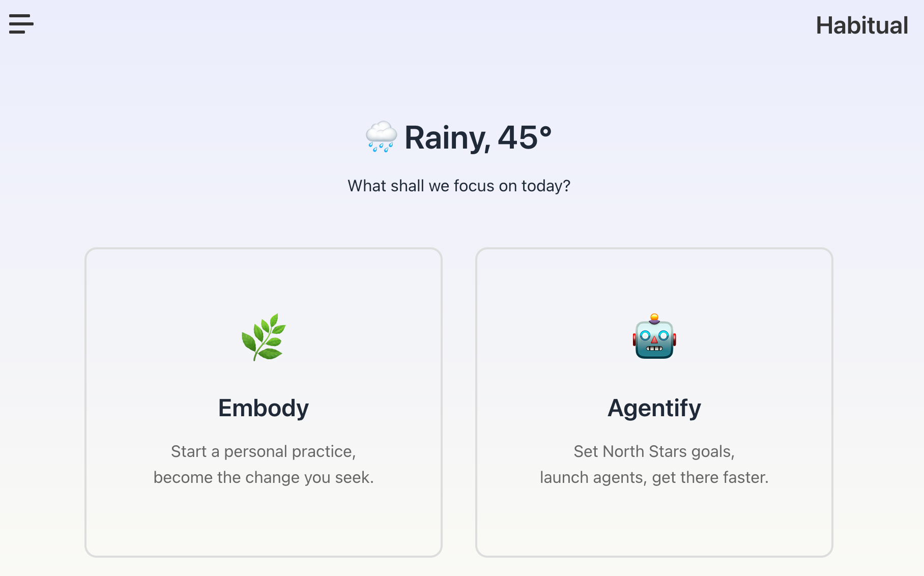Viewport: 924px width, 576px height.
Task: Click the green leaf Embody icon
Action: coord(264,337)
